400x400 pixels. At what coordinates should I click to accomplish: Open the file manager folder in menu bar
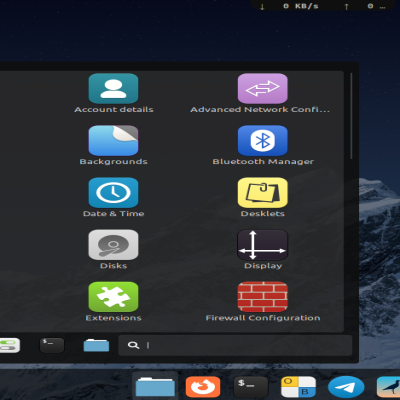96,345
